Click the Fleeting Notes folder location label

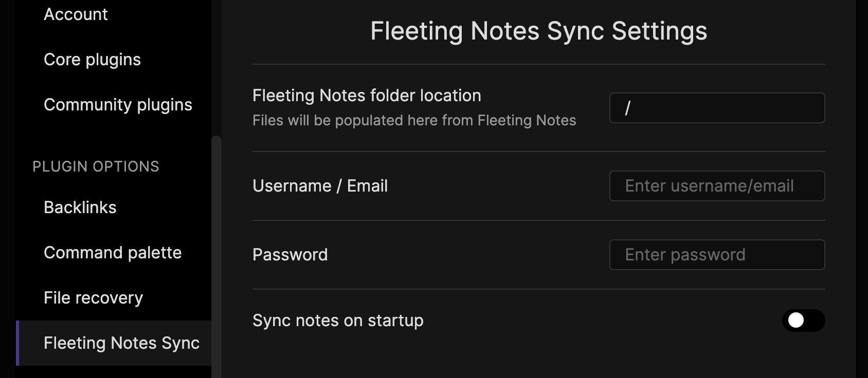[367, 96]
